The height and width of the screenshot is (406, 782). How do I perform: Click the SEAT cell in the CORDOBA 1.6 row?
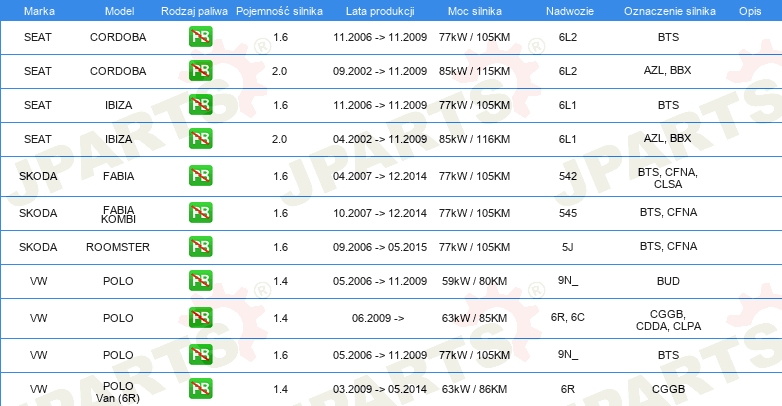tap(38, 37)
